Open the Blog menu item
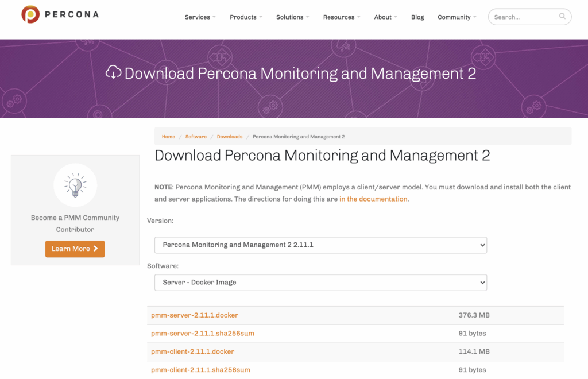This screenshot has height=379, width=588. [417, 17]
